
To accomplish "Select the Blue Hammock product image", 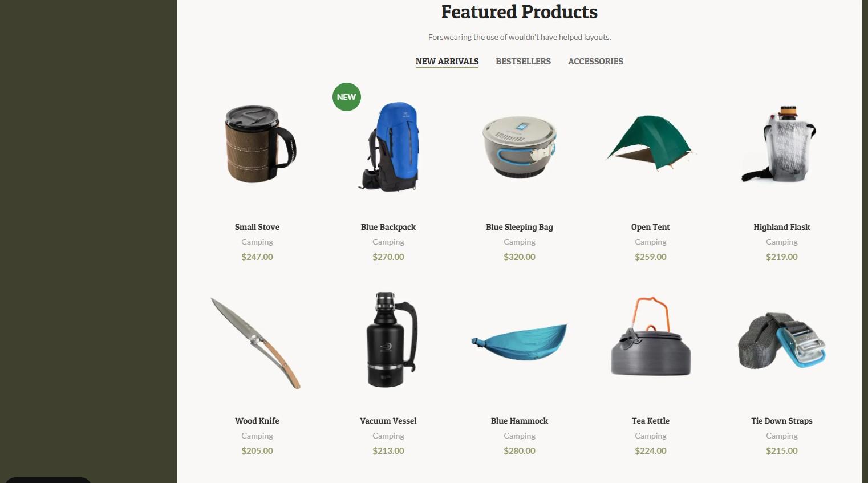I will pyautogui.click(x=520, y=341).
